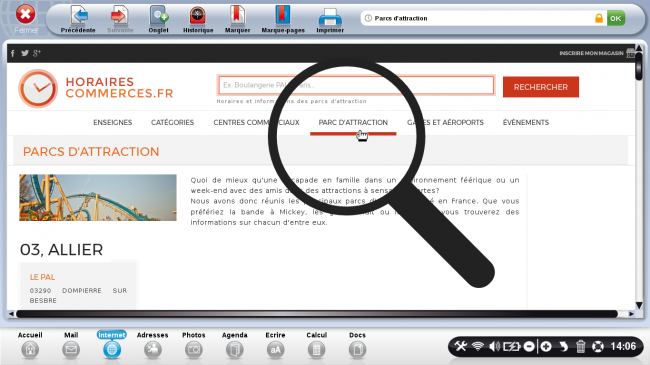Open the Twitter icon on the website header
Viewport: 650px width, 365px height.
(x=25, y=53)
